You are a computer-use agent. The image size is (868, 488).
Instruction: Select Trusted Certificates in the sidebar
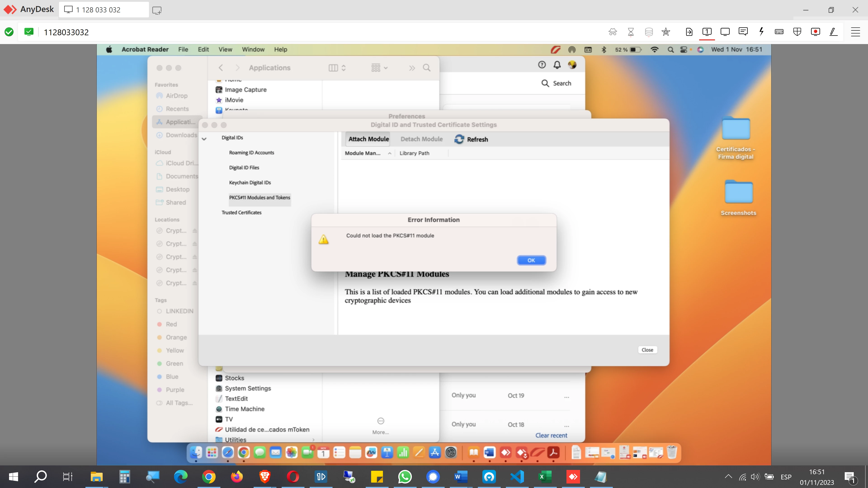[241, 213]
